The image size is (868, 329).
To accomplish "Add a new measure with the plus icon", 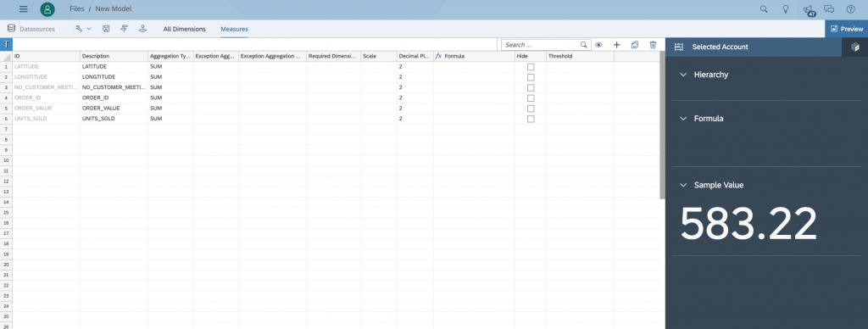I will 617,45.
